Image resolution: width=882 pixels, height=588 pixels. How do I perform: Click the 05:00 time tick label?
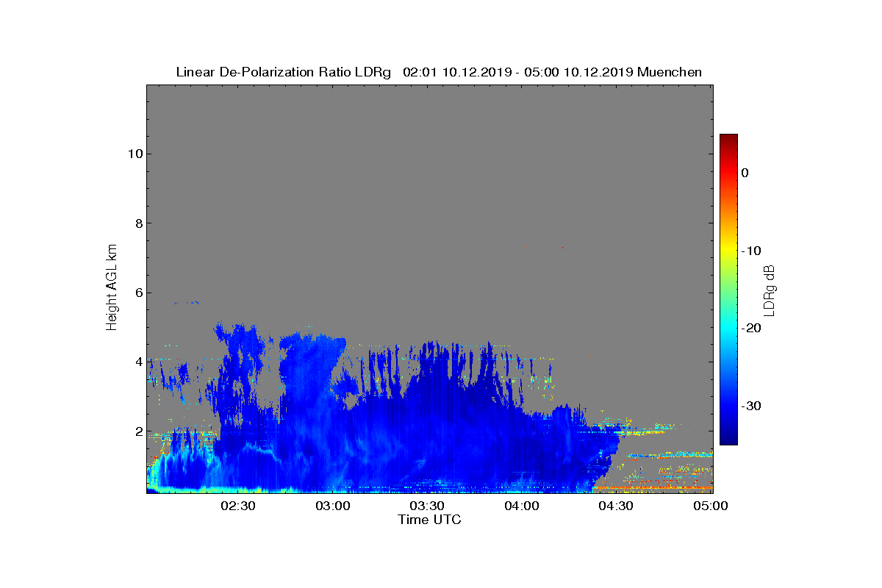pyautogui.click(x=711, y=506)
